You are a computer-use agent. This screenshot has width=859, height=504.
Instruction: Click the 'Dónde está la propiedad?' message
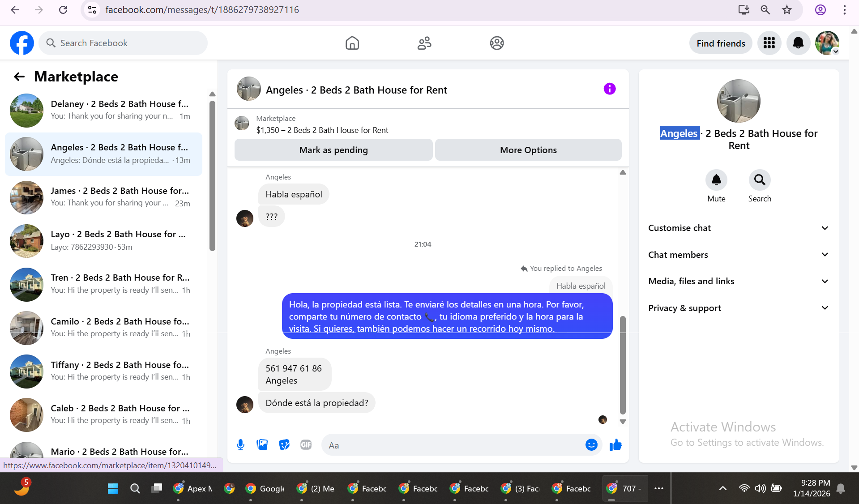(x=317, y=403)
